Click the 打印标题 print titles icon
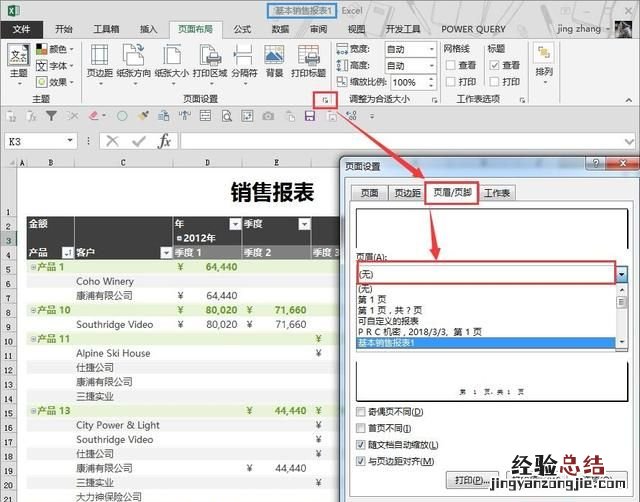This screenshot has width=640, height=502. pyautogui.click(x=307, y=60)
